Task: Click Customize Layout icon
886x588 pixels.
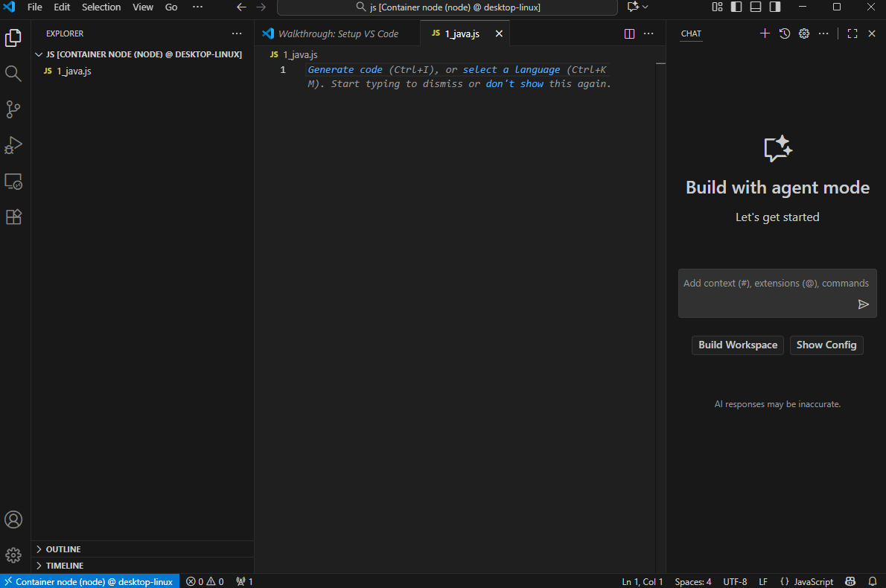Action: pyautogui.click(x=717, y=7)
